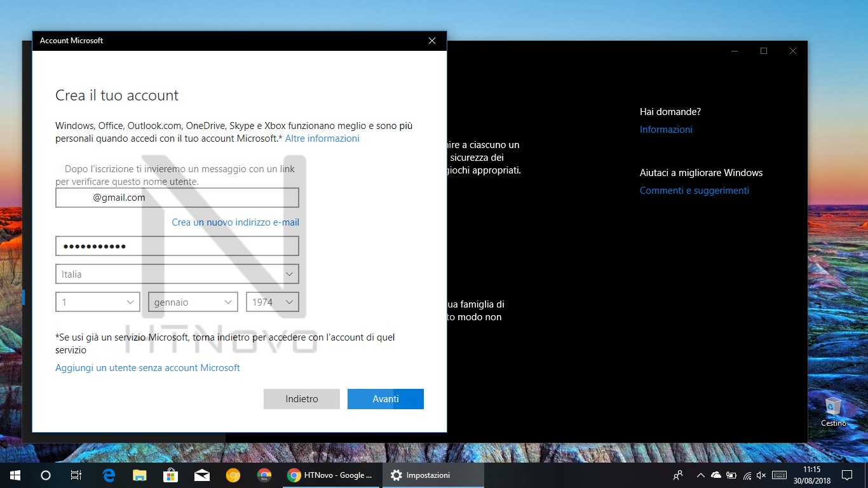This screenshot has width=868, height=488.
Task: Open the Italia country dropdown
Action: [177, 274]
